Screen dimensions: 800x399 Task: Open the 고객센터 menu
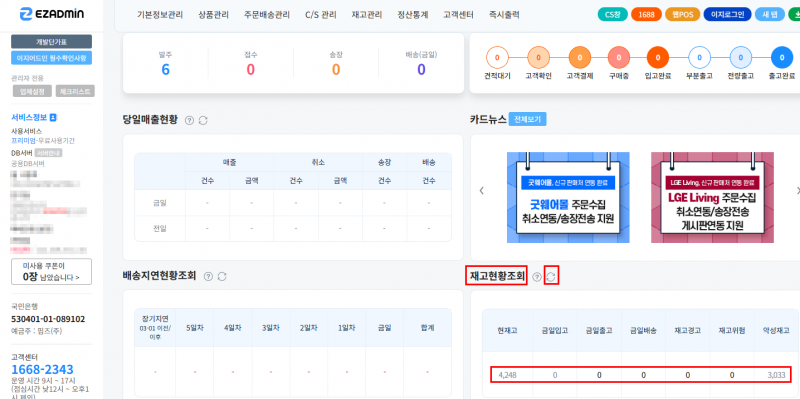(x=458, y=15)
